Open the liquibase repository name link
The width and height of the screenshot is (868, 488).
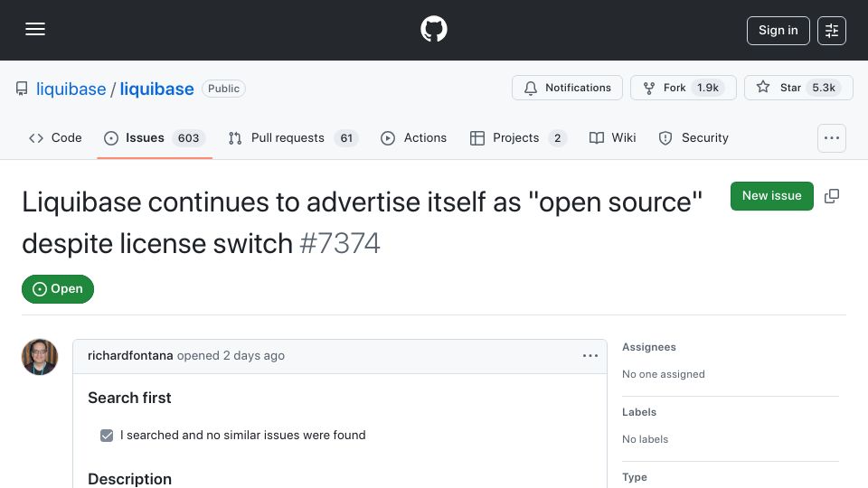[156, 89]
